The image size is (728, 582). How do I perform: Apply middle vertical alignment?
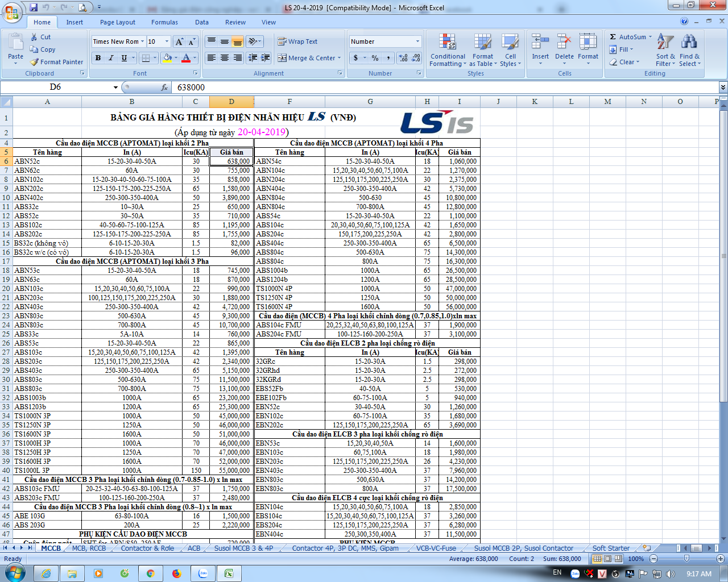tap(225, 41)
